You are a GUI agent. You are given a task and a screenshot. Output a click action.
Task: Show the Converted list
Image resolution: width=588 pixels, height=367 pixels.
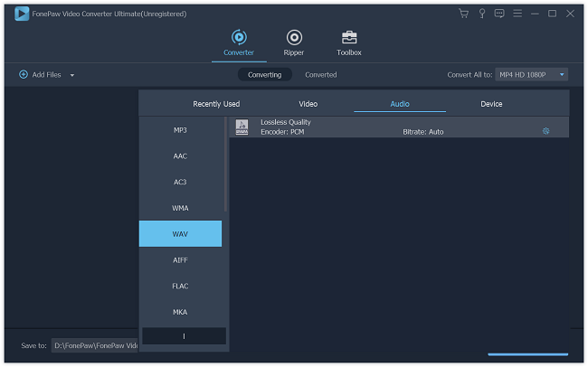coord(320,75)
